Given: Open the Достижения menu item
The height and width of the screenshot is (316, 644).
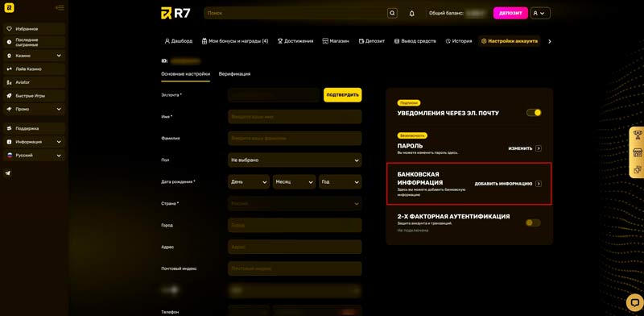Looking at the screenshot, I should click(295, 41).
